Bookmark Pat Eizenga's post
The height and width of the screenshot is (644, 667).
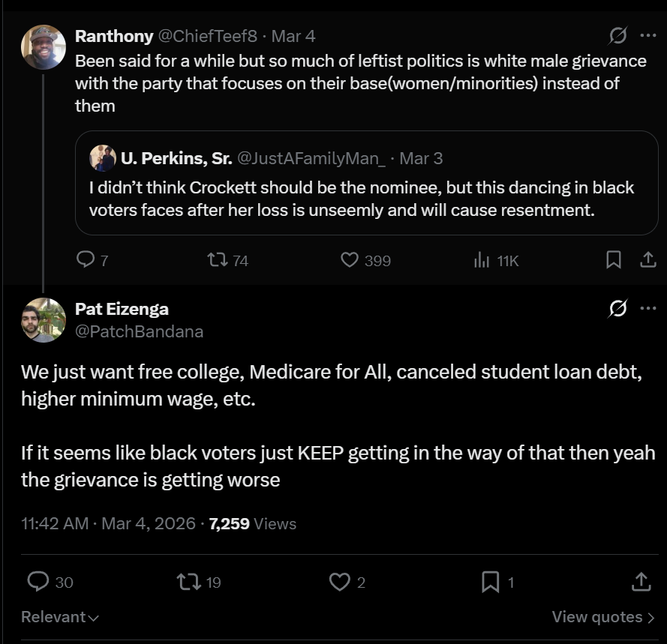pyautogui.click(x=490, y=582)
